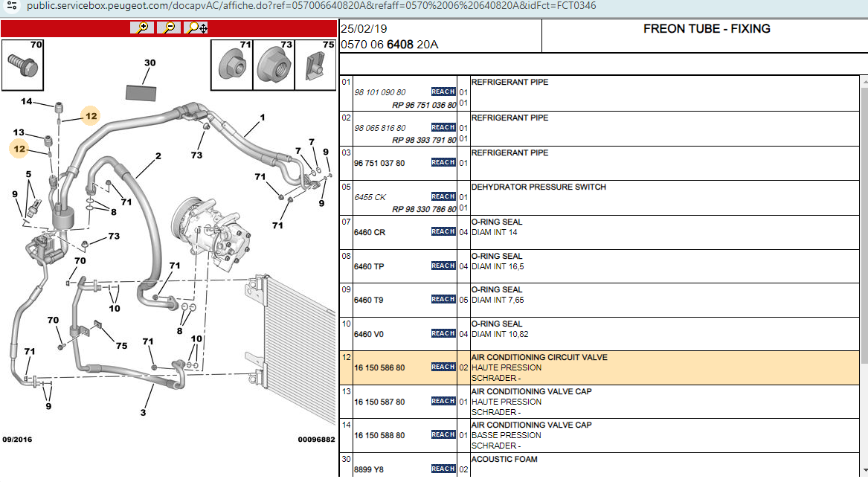Click diagram label 14 valve cap
Screen dimensions: 868x482
point(27,101)
